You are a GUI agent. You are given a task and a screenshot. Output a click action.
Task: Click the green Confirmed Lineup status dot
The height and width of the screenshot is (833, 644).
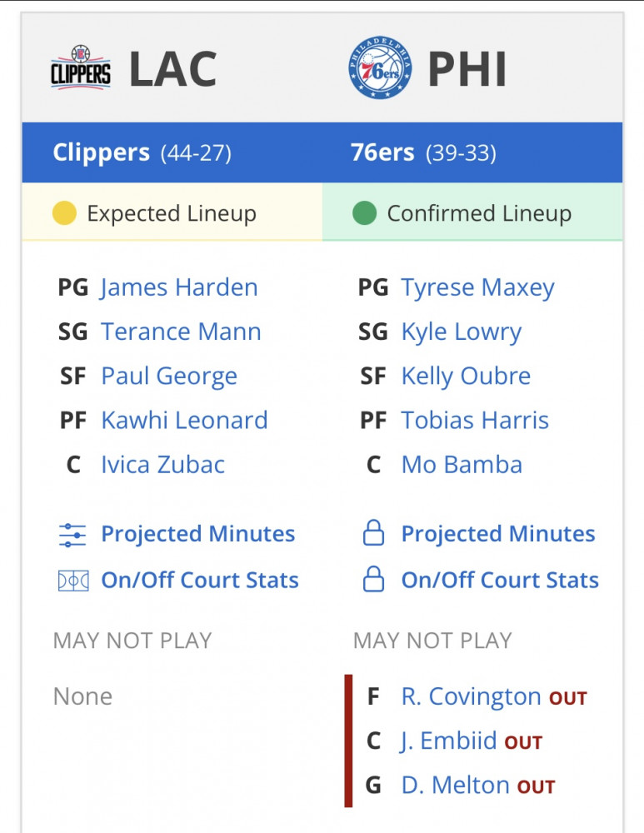coord(365,213)
